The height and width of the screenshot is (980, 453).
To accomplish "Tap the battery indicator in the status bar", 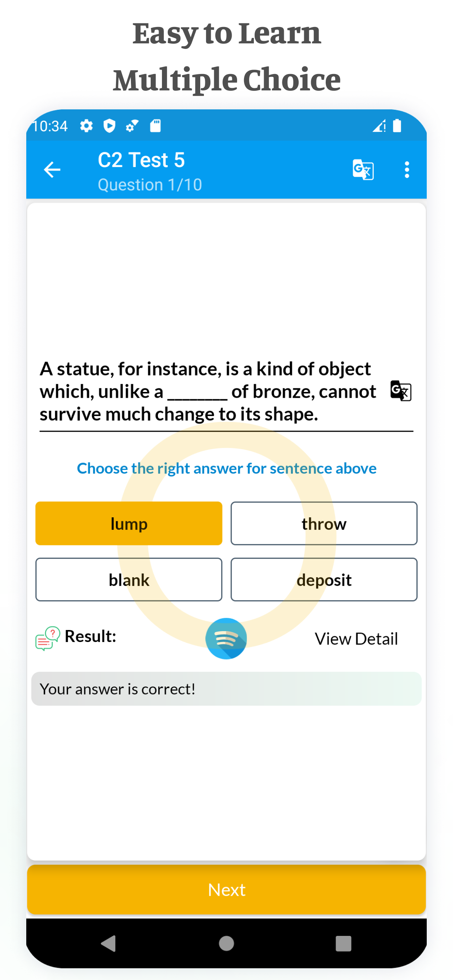I will pyautogui.click(x=397, y=126).
